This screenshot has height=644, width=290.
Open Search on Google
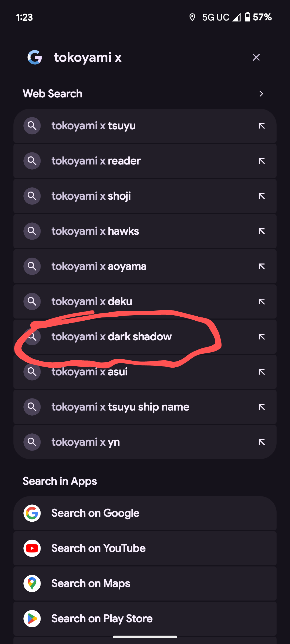click(x=145, y=513)
